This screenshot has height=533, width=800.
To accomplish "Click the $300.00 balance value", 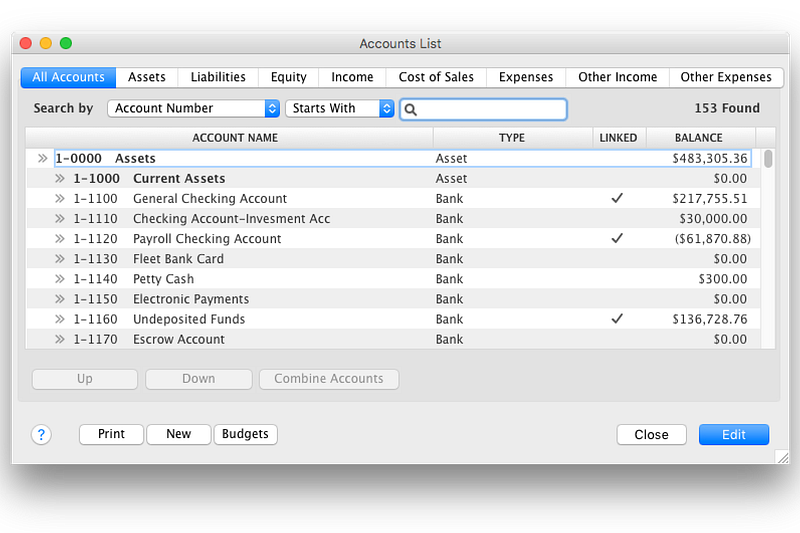I will (722, 279).
